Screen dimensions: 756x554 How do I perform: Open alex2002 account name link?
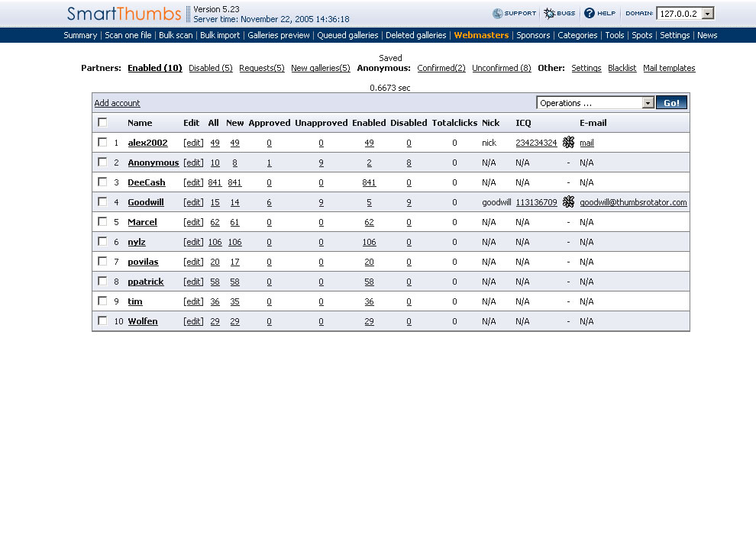point(147,143)
